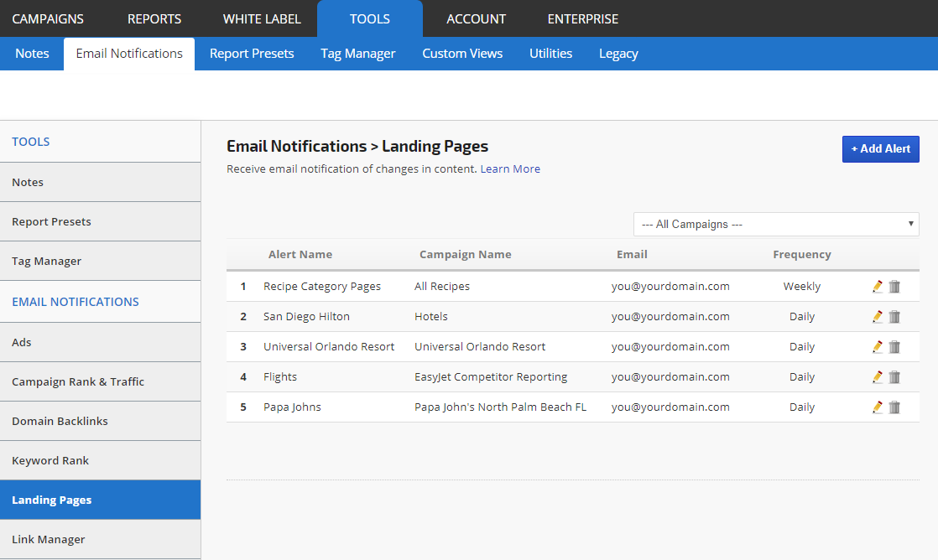Remove the Papa Johns alert
This screenshot has width=938, height=560.
[x=894, y=407]
